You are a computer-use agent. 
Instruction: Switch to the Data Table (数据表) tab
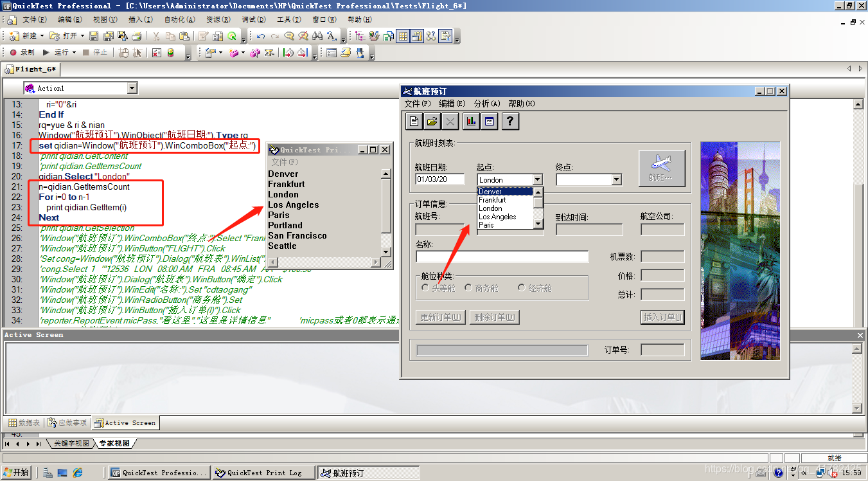[24, 422]
